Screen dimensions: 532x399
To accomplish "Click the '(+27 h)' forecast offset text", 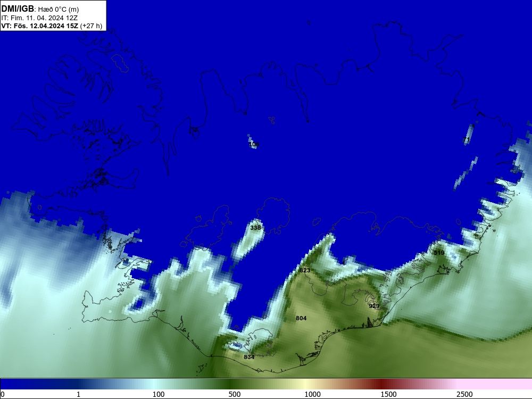I will point(92,26).
